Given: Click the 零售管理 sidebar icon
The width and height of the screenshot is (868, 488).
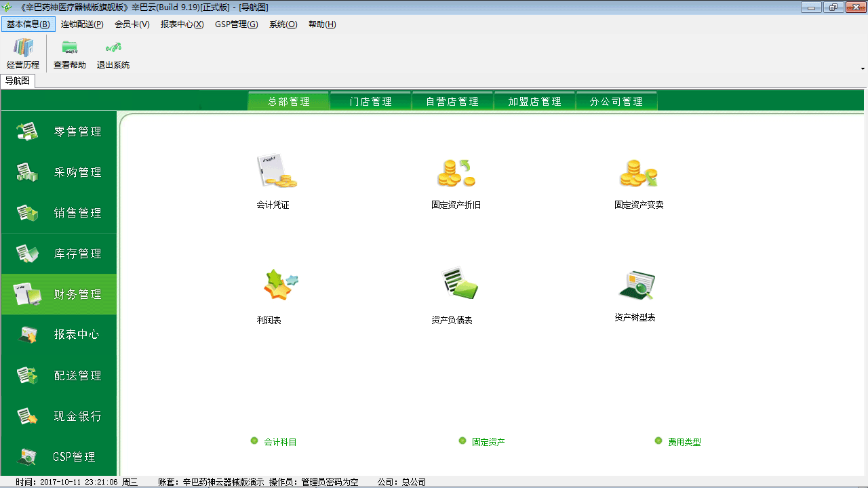Looking at the screenshot, I should click(28, 131).
